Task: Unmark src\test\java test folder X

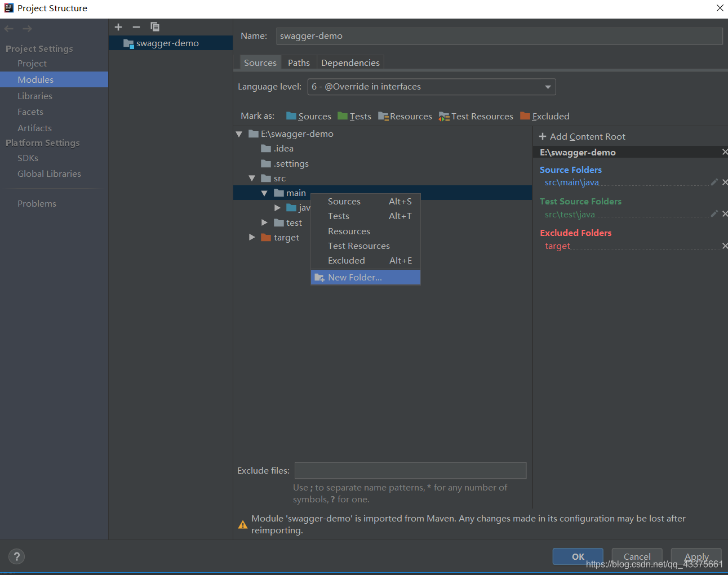Action: [x=725, y=213]
